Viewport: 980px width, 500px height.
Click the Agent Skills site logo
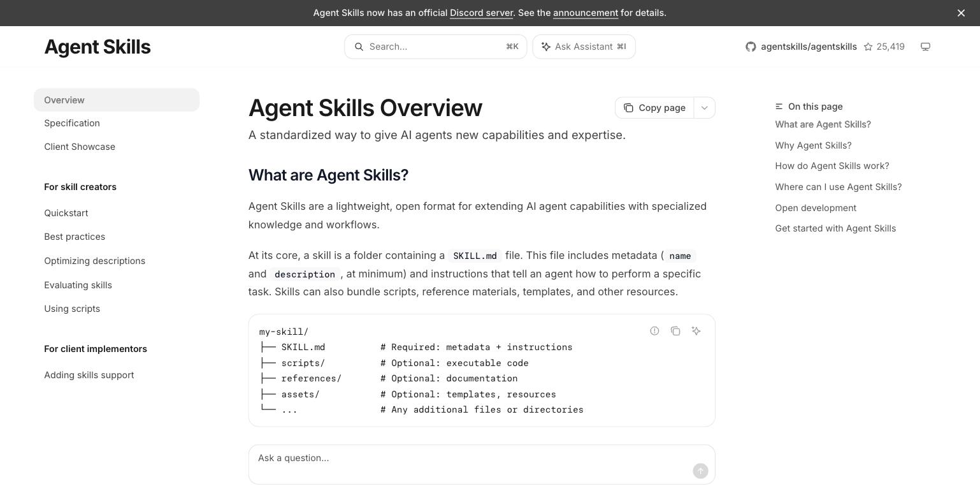point(97,47)
